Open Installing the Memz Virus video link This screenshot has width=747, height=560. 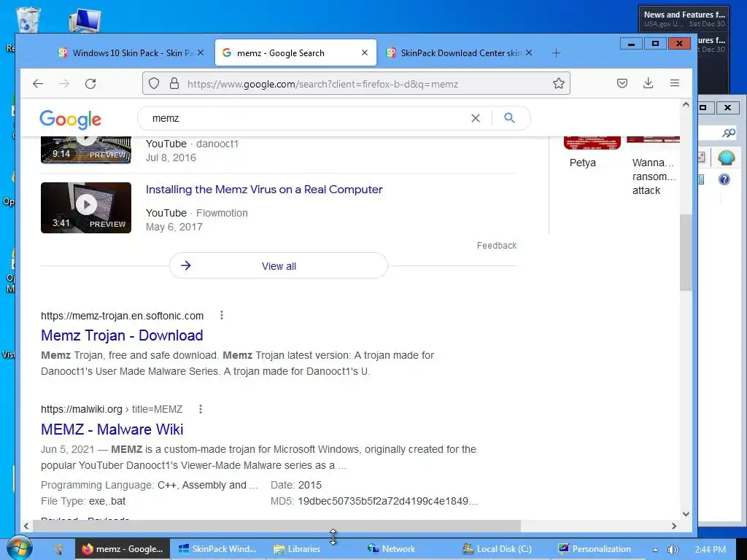[264, 190]
